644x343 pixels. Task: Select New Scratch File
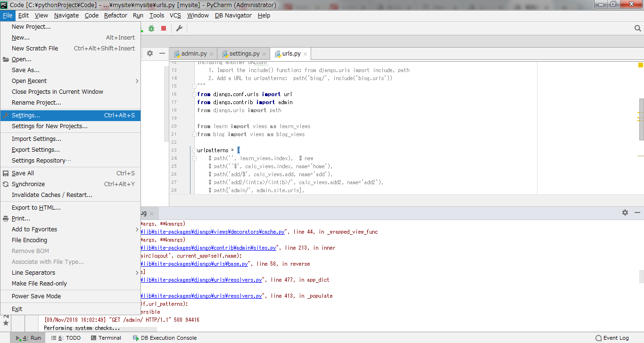(x=70, y=49)
